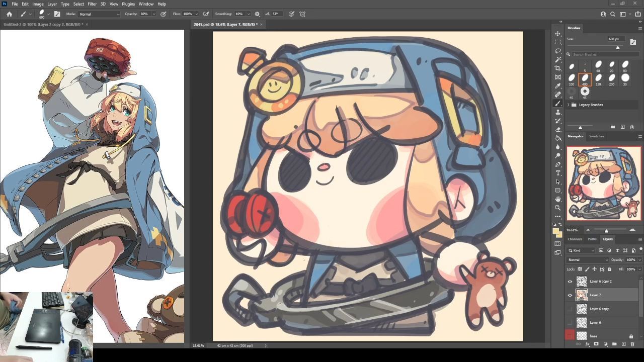Select the Frame tool
Viewport: 644px width, 362px height.
pos(557,77)
